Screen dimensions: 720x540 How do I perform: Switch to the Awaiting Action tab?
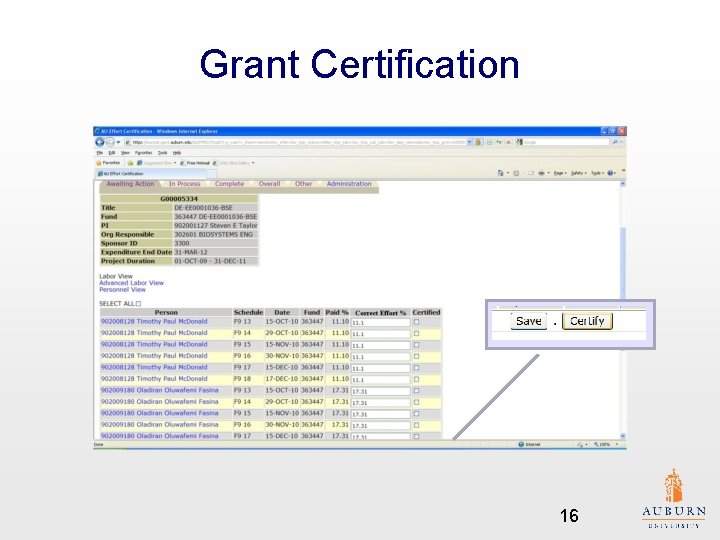130,184
